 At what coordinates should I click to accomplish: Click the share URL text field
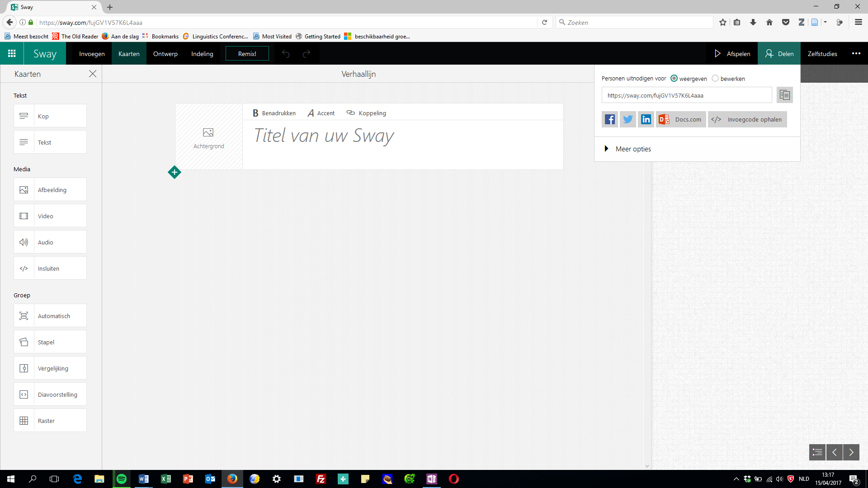686,95
